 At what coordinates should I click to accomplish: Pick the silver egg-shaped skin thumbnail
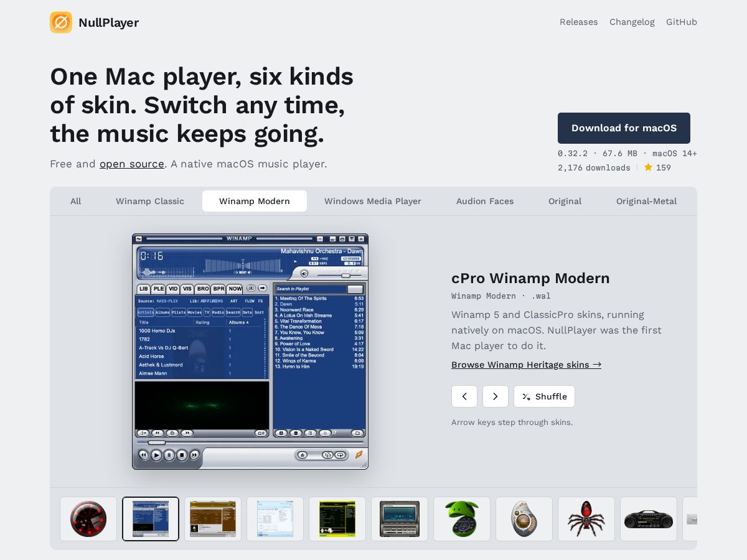(524, 519)
